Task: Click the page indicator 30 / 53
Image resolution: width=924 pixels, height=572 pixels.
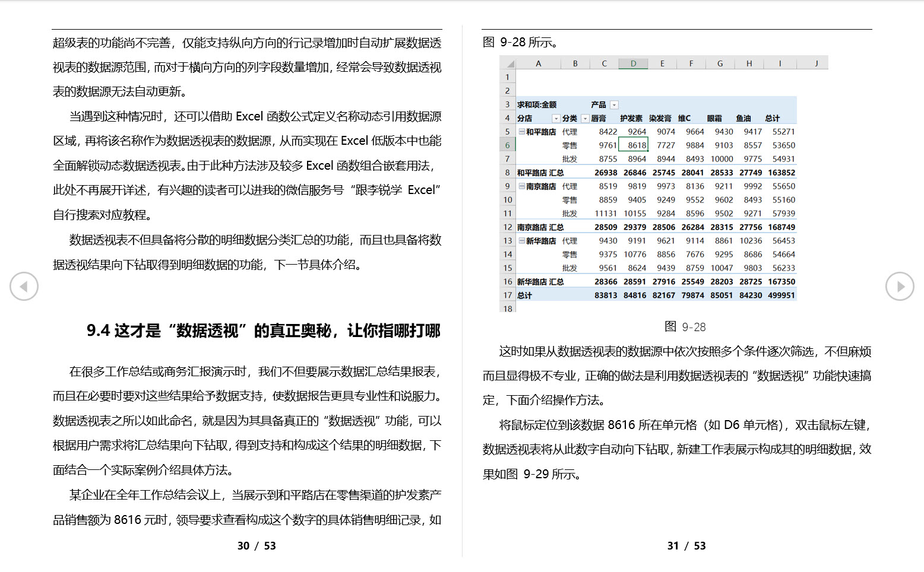Action: pyautogui.click(x=257, y=546)
